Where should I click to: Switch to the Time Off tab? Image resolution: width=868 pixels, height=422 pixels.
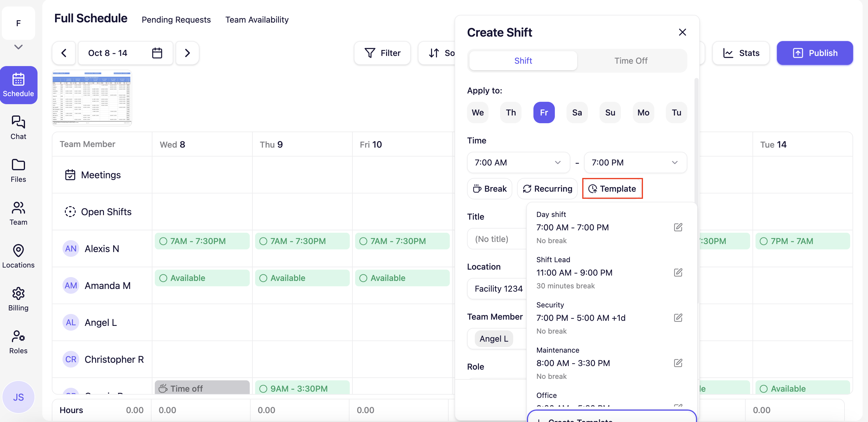[x=630, y=61]
